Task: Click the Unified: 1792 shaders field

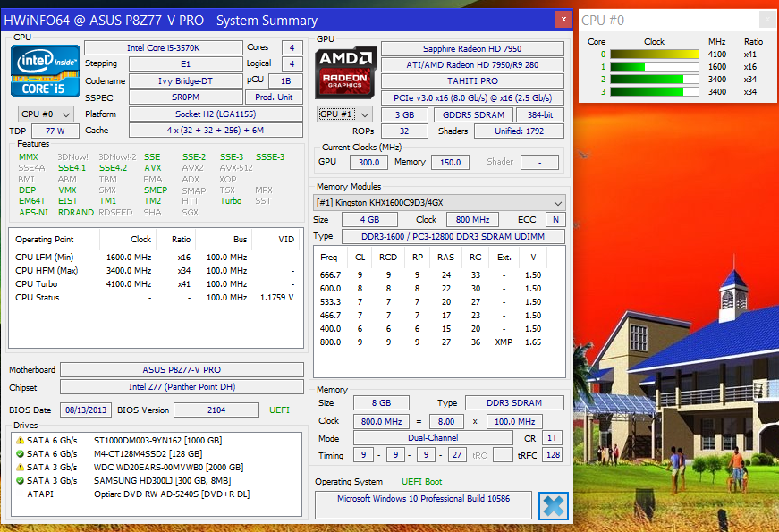Action: coord(519,131)
